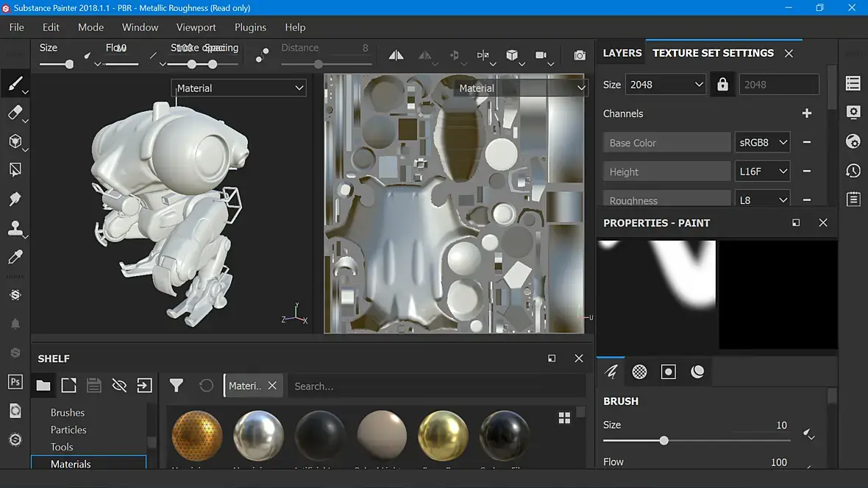Pick the Material Picker eyedropper tool

click(x=15, y=257)
